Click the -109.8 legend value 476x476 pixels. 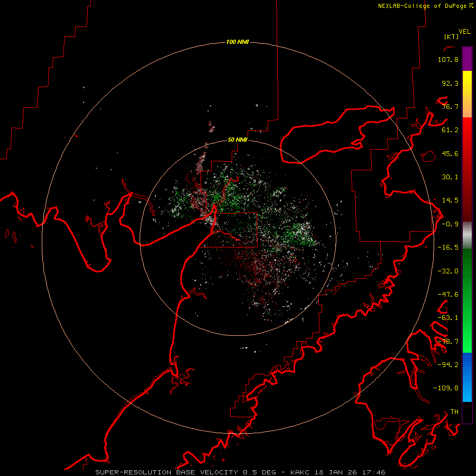tap(446, 388)
